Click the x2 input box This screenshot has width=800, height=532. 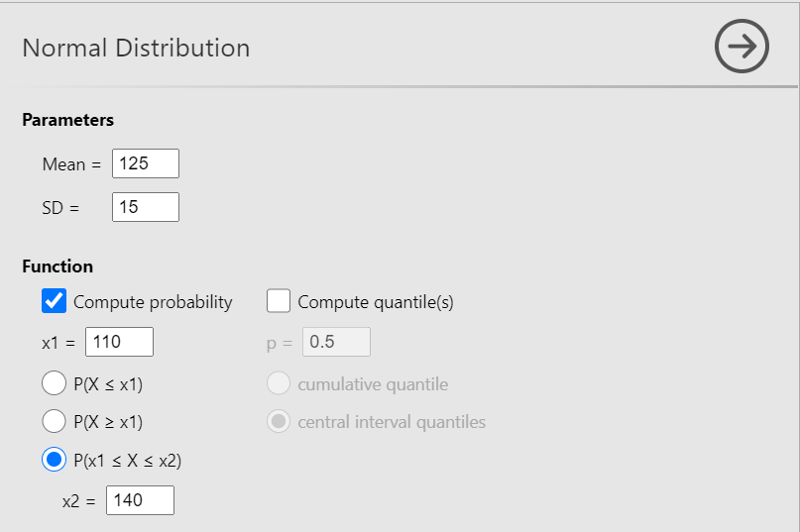[x=140, y=500]
